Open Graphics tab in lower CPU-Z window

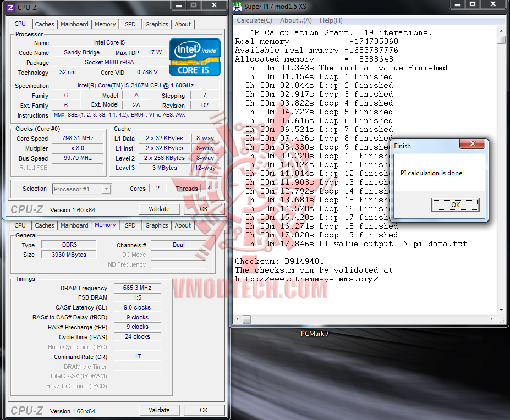156,225
